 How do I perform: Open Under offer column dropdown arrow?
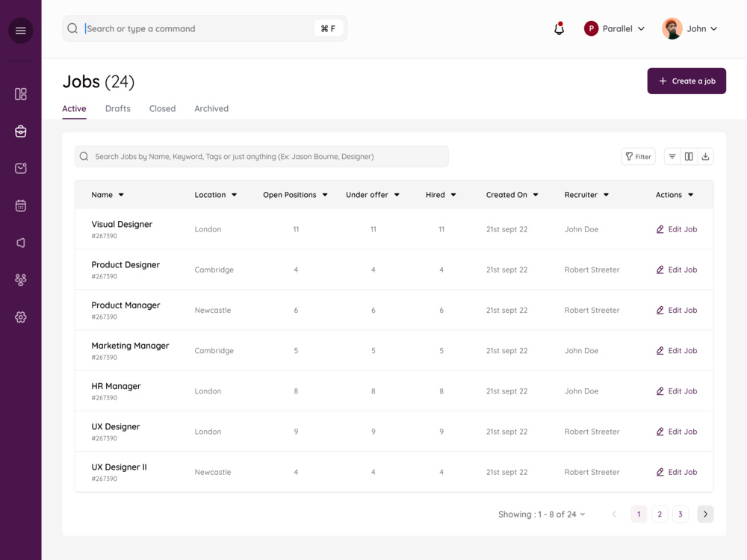(397, 195)
